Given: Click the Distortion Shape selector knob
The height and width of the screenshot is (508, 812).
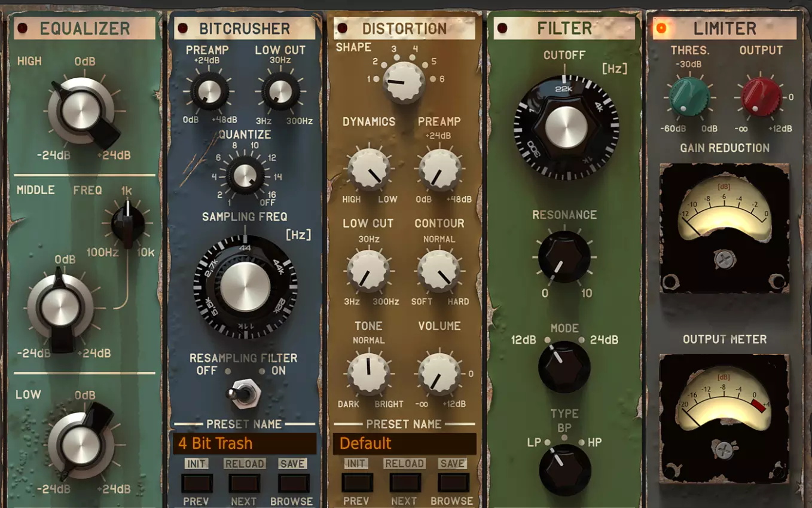Looking at the screenshot, I should 404,82.
